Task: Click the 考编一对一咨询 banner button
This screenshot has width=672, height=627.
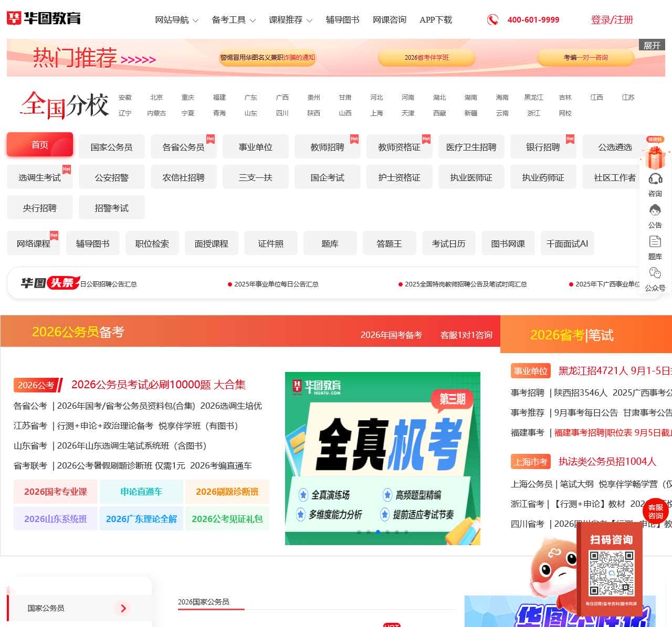Action: click(585, 58)
